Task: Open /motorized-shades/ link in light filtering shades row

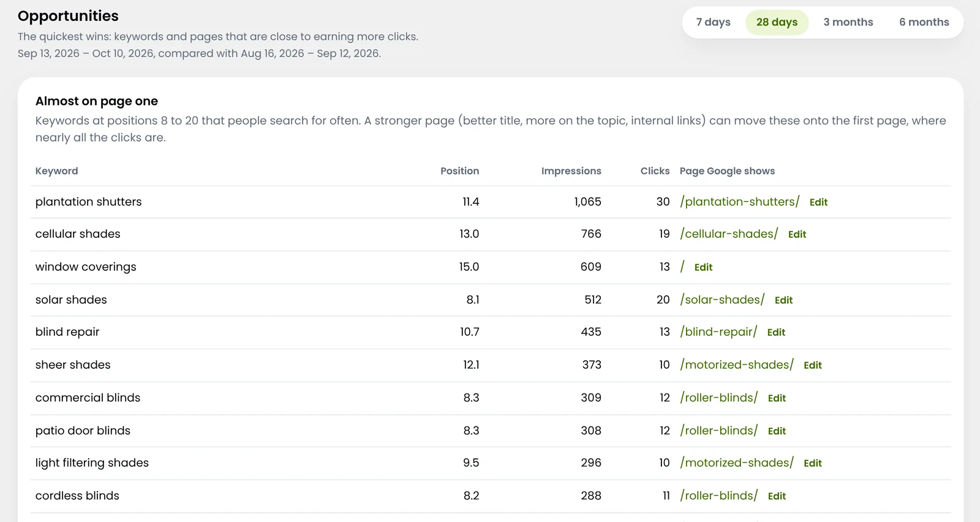Action: pyautogui.click(x=737, y=463)
